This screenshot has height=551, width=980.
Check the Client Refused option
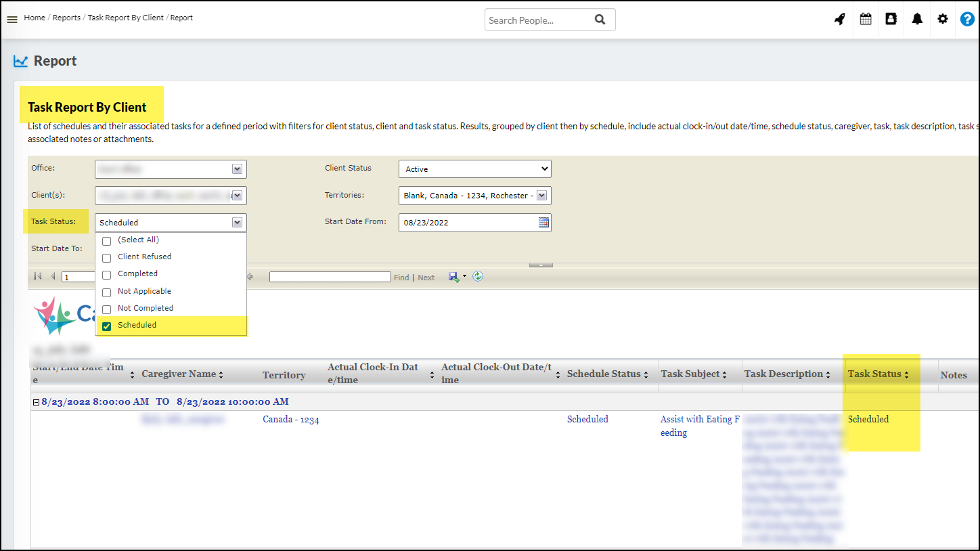[x=106, y=257]
